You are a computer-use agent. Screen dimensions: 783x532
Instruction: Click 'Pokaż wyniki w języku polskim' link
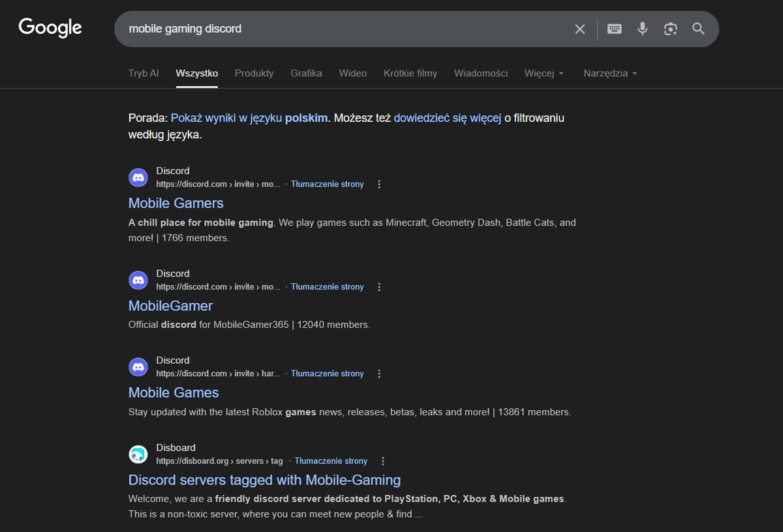pyautogui.click(x=251, y=118)
